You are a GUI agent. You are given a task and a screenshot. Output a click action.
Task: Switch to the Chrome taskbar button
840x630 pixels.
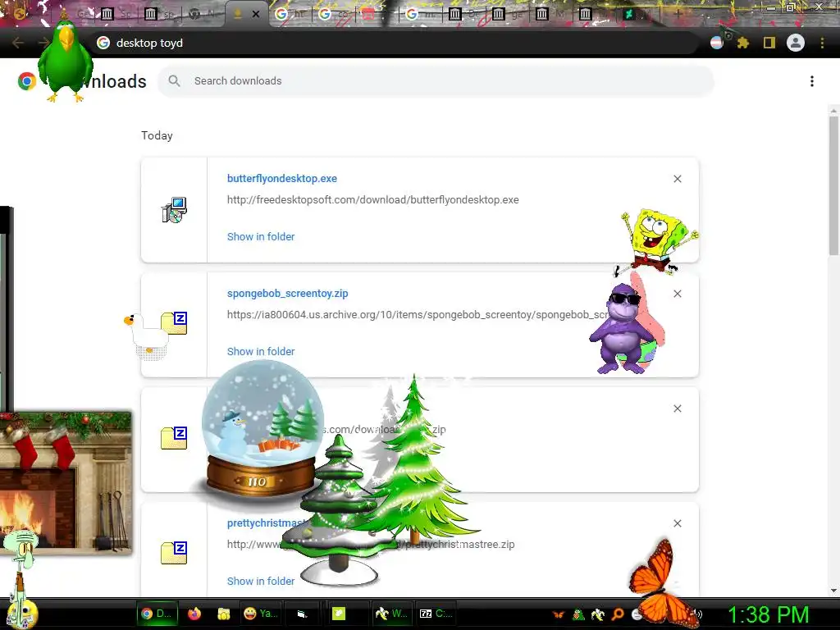tap(157, 614)
